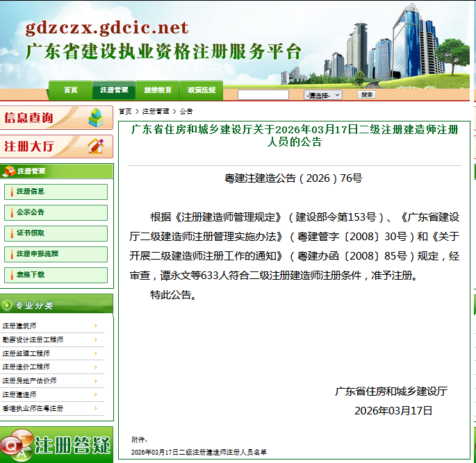Screen dimensions: 476x463
Task: Switch to the 注册管理 navigation tab
Action: [x=114, y=90]
